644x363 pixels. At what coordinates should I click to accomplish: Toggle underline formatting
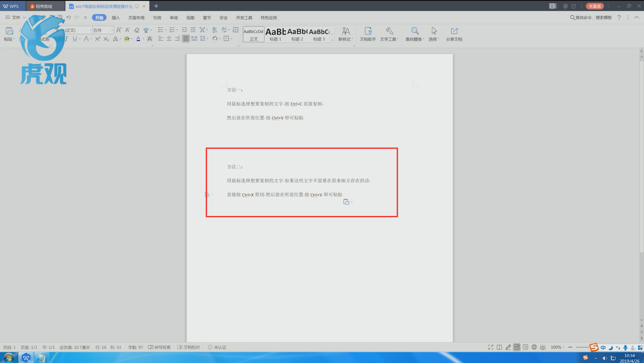coord(74,39)
